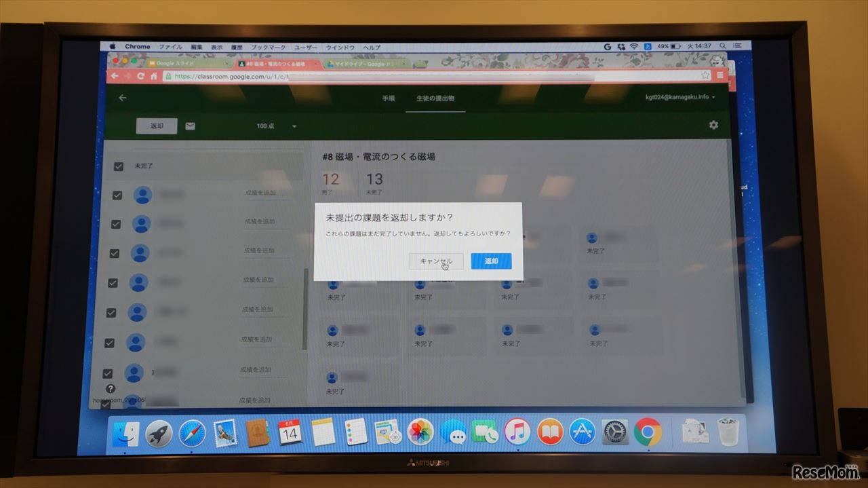Click the Google Chrome Dock icon
Image resolution: width=868 pixels, height=488 pixels.
pyautogui.click(x=648, y=432)
